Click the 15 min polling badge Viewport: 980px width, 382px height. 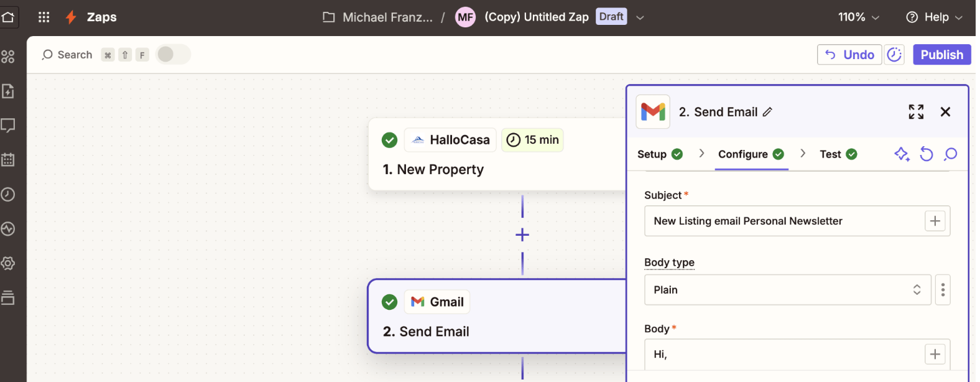[x=532, y=140]
